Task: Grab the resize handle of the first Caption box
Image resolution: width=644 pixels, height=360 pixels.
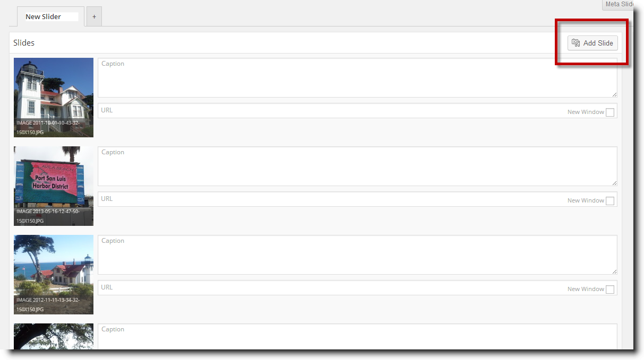Action: point(614,94)
